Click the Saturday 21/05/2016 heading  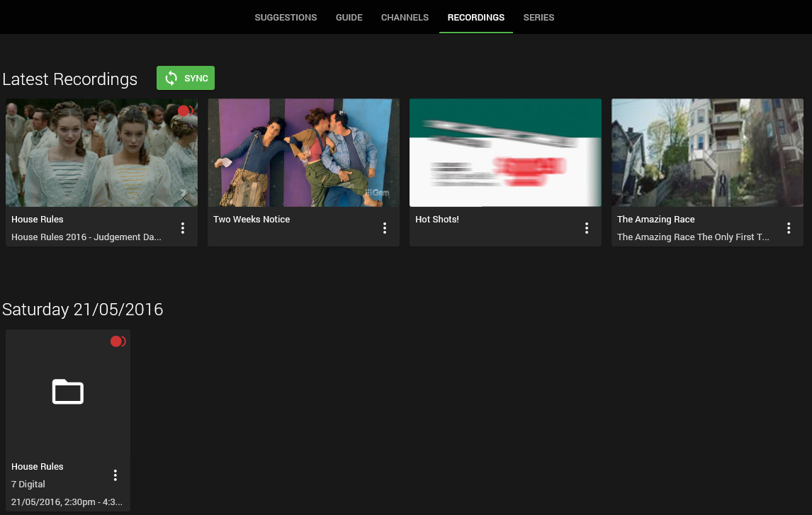(82, 310)
